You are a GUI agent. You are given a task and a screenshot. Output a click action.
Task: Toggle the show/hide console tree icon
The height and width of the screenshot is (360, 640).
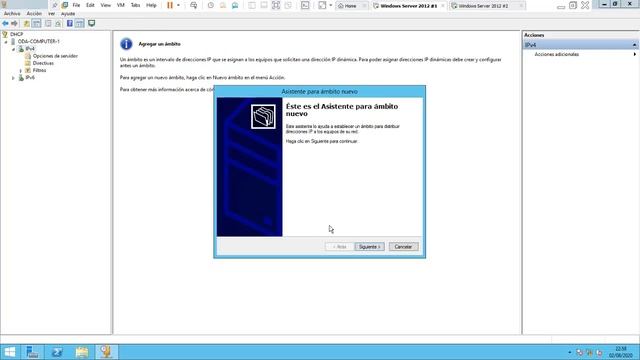[36, 24]
